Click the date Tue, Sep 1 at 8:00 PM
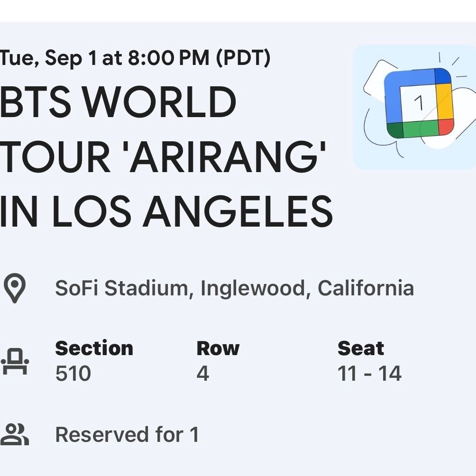 [104, 57]
